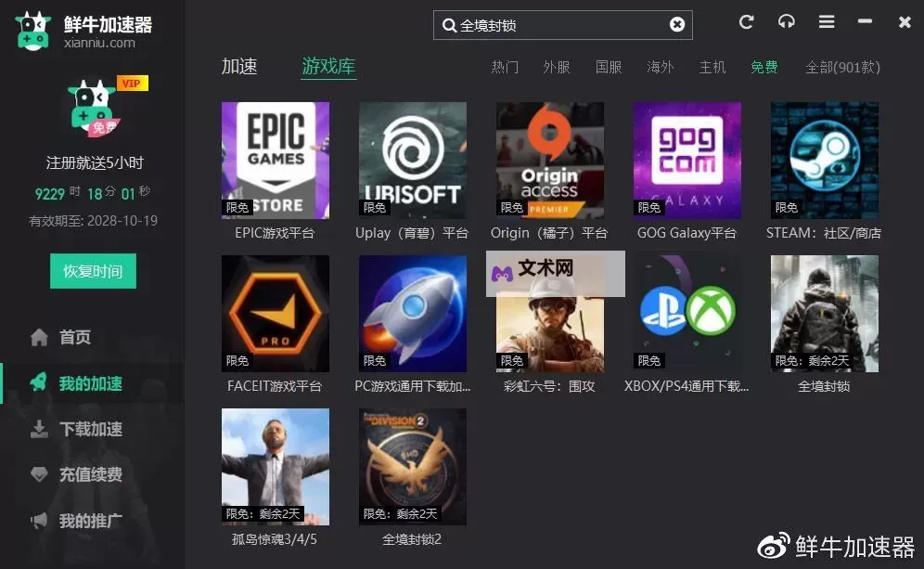The image size is (924, 569).
Task: Click the 鲜牛加速器 cow logo
Action: pos(32,31)
